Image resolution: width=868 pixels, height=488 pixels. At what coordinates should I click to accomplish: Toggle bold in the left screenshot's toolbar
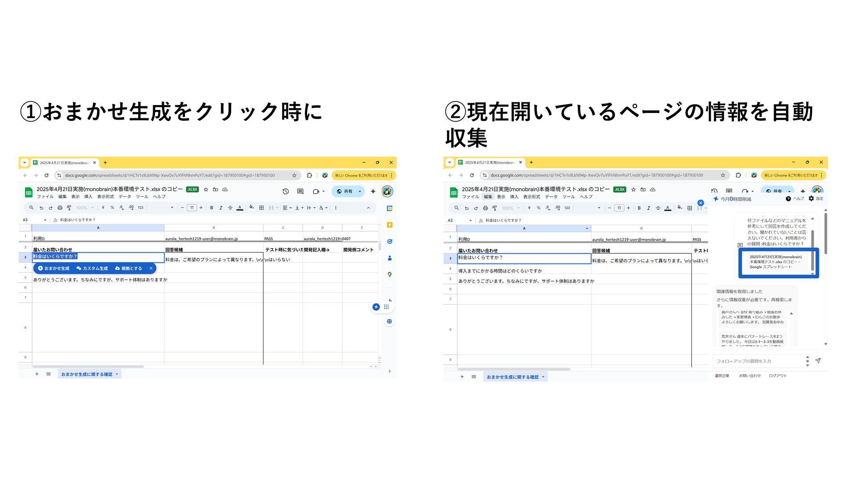[x=211, y=208]
